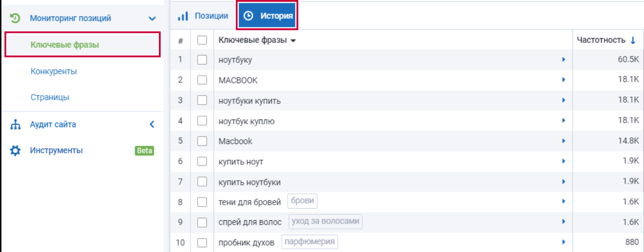This screenshot has width=644, height=252.
Task: Click the Частотность sort arrow icon
Action: point(633,40)
